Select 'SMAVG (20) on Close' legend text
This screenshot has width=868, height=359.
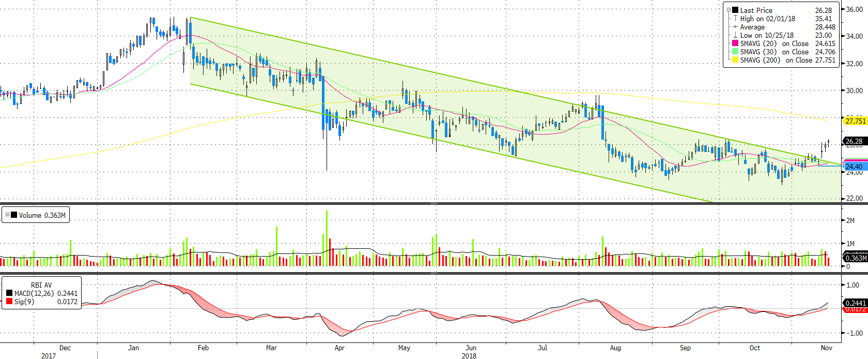click(774, 43)
